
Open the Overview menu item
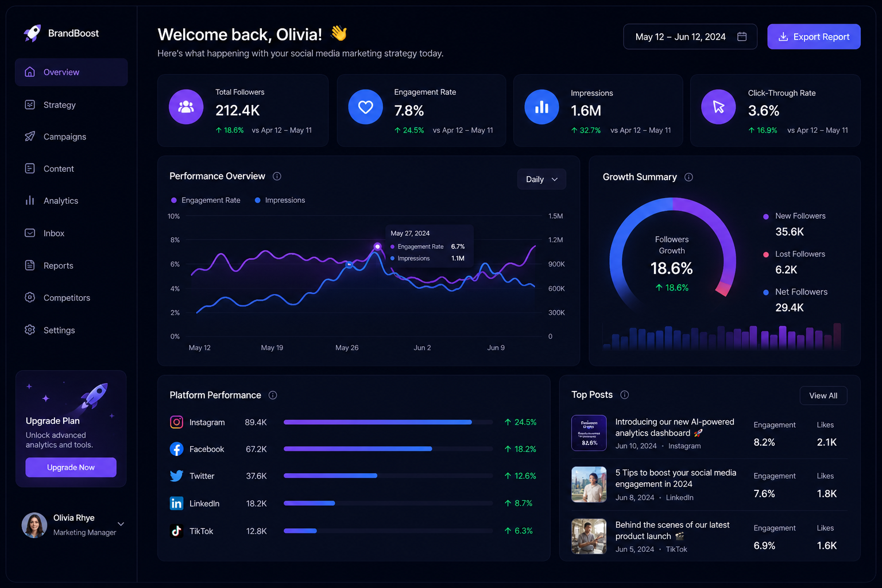(x=71, y=72)
